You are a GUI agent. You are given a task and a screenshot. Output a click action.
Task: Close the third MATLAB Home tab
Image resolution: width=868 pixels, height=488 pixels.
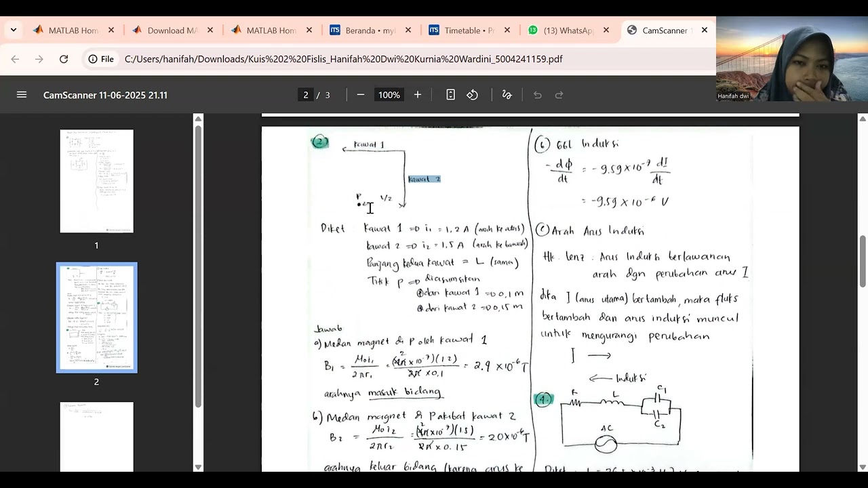point(309,30)
